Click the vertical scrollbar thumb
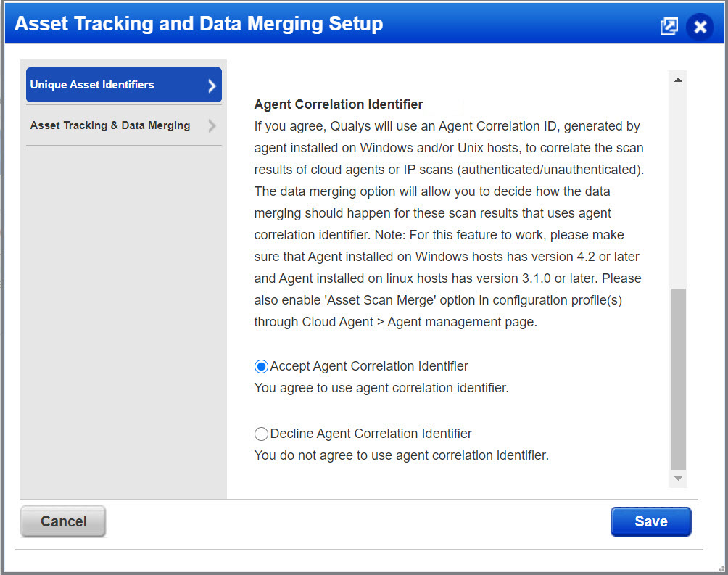 pos(678,377)
